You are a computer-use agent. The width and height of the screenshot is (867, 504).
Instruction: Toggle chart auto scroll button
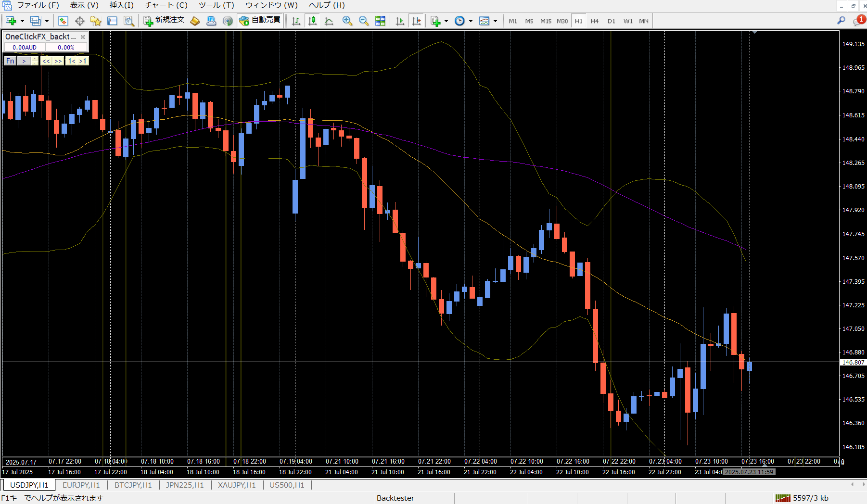(400, 21)
